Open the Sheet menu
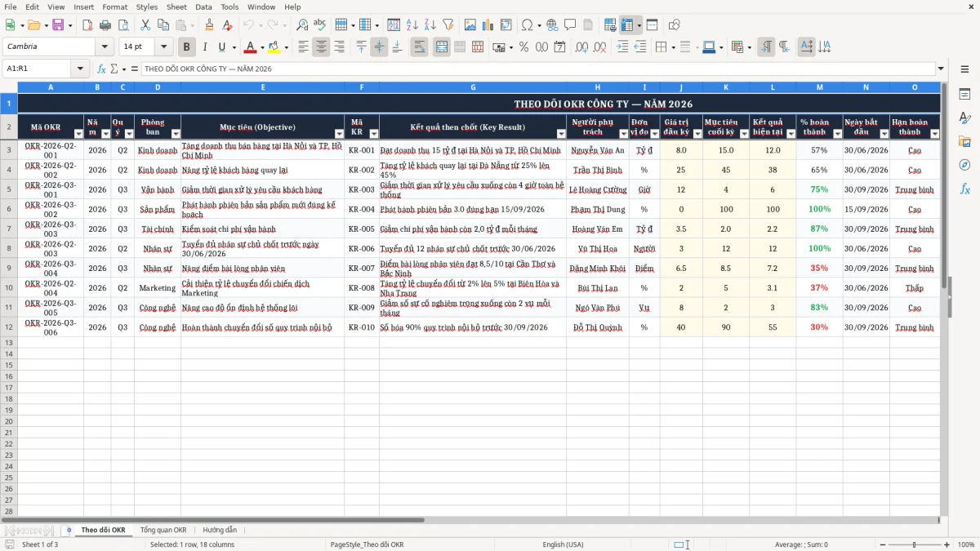The height and width of the screenshot is (551, 980). click(176, 7)
